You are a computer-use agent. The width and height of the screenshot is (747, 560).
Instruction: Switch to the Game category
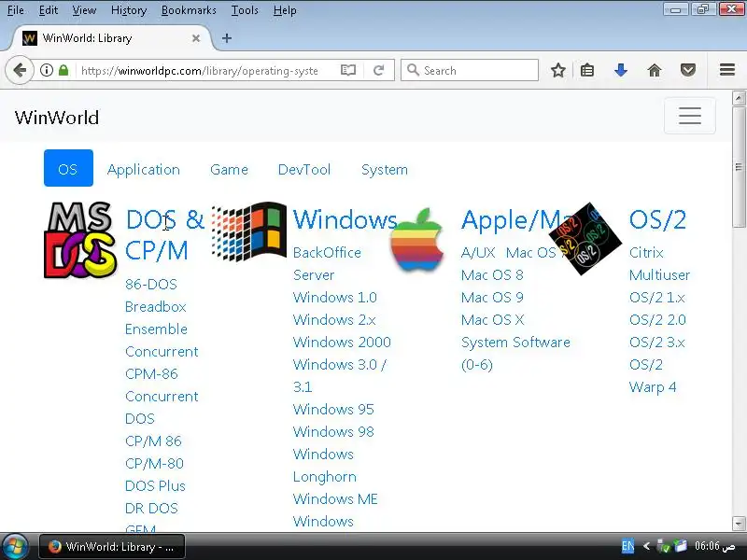tap(229, 170)
